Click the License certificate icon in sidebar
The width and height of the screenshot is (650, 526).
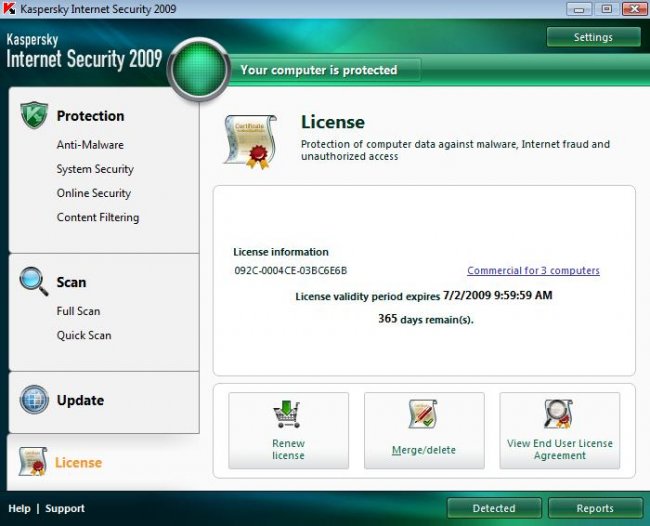[x=33, y=461]
